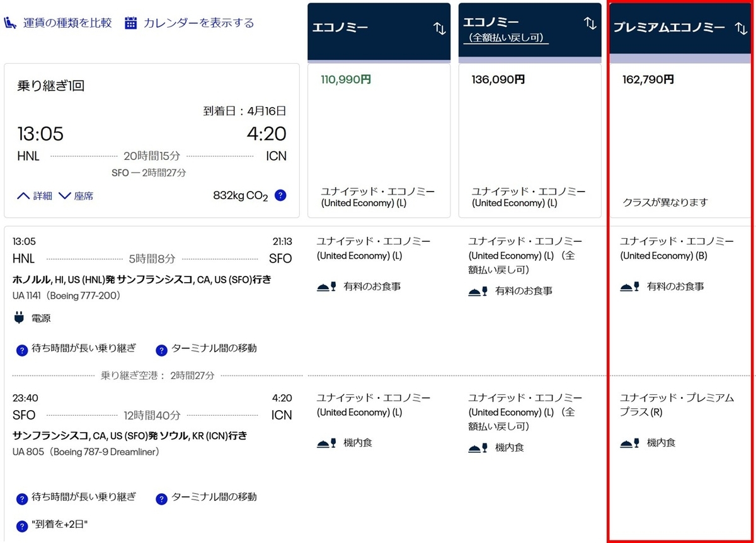Click the seat icon beside 運賃の種類を比較

(x=11, y=23)
